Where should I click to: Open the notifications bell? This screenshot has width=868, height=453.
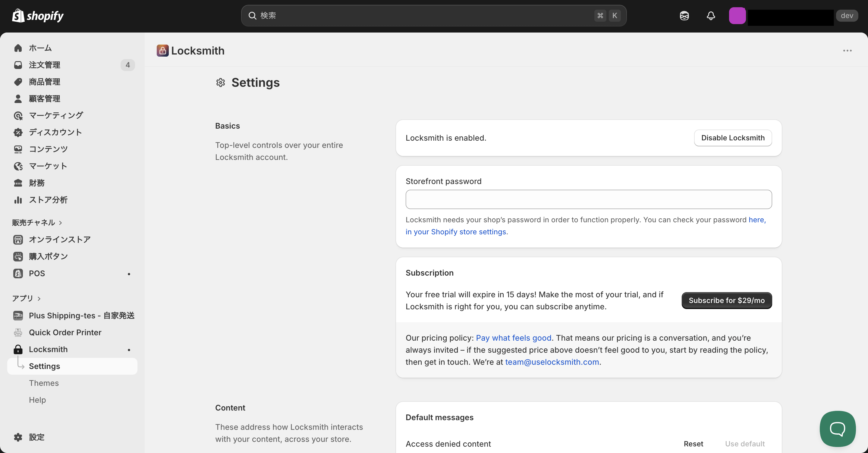point(711,15)
